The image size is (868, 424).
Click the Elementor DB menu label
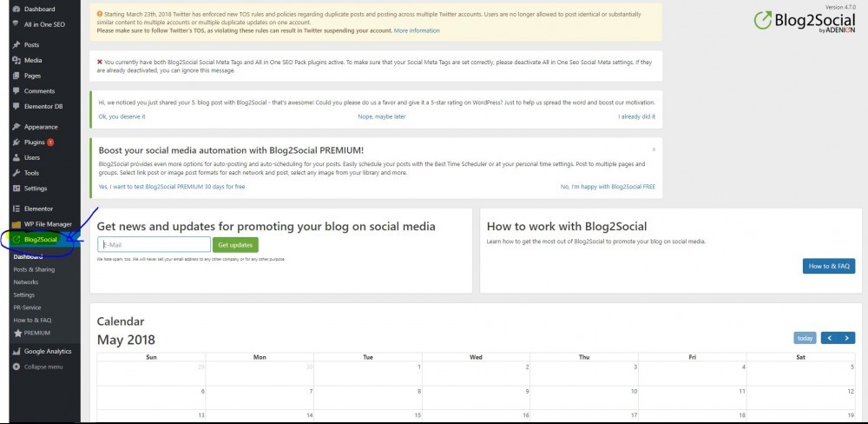pyautogui.click(x=43, y=106)
